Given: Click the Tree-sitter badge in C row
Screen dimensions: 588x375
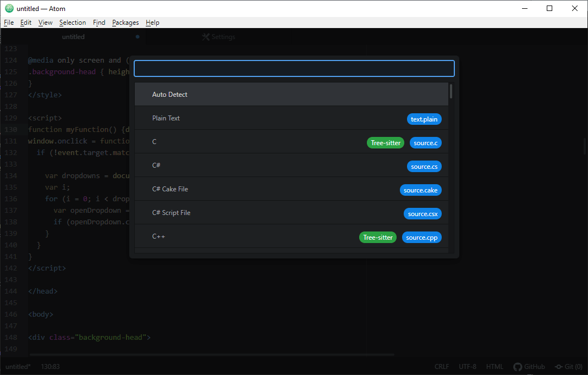Looking at the screenshot, I should click(x=386, y=143).
